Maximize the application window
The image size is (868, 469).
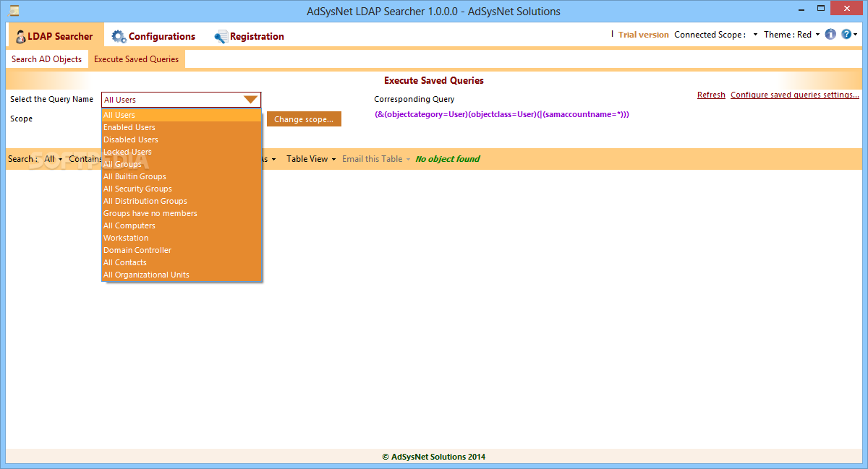(821, 10)
